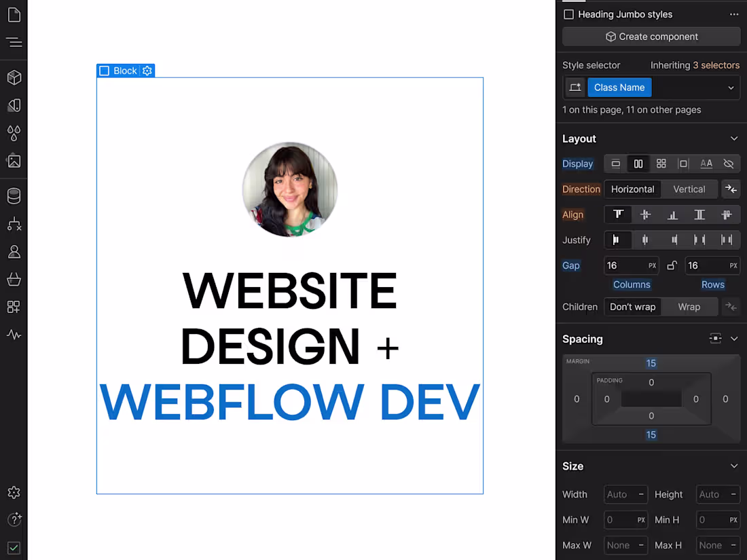747x560 pixels.
Task: Open the CMS collections panel
Action: pyautogui.click(x=14, y=195)
